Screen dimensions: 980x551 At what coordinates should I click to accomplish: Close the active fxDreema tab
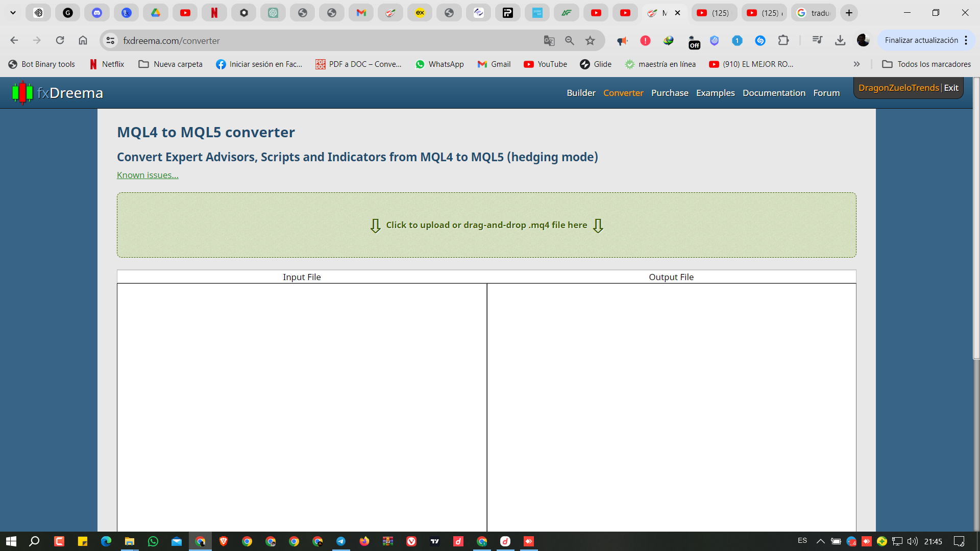point(677,13)
